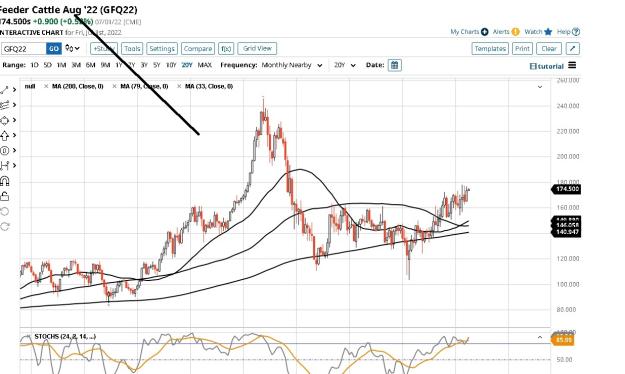Click the Clear chart button
The width and height of the screenshot is (625, 374).
click(x=549, y=49)
